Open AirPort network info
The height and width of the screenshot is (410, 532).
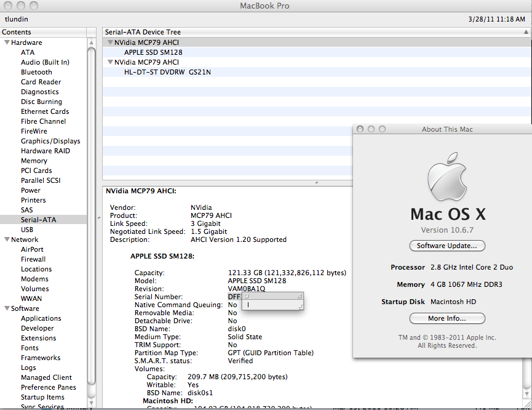click(32, 249)
